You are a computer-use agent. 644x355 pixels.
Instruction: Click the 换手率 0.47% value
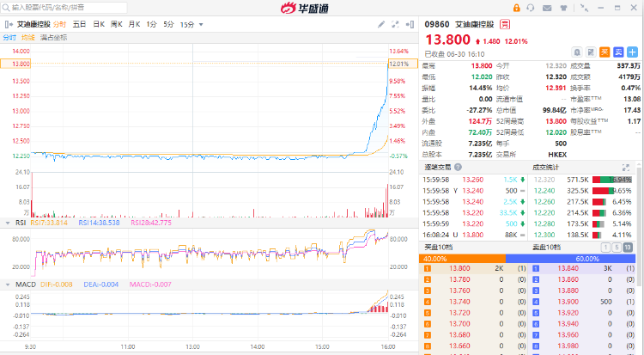click(x=631, y=88)
